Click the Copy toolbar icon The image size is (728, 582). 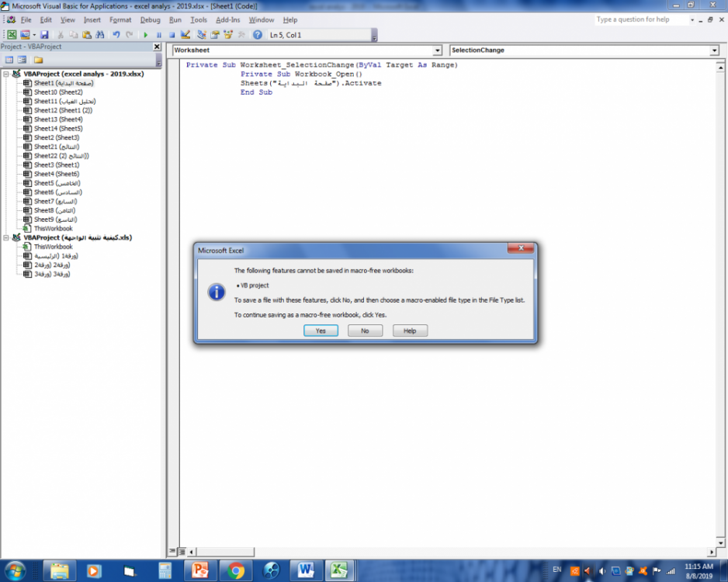pos(74,35)
